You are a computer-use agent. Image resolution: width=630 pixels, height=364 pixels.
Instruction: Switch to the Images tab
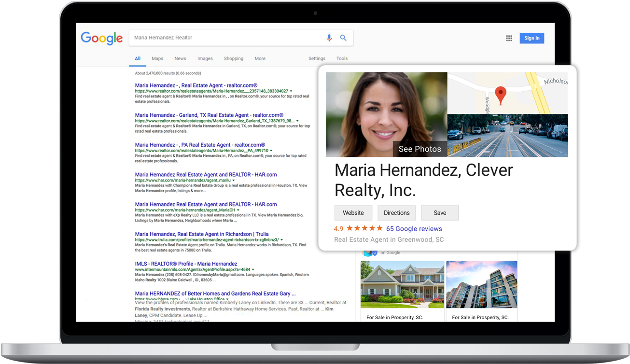(205, 58)
